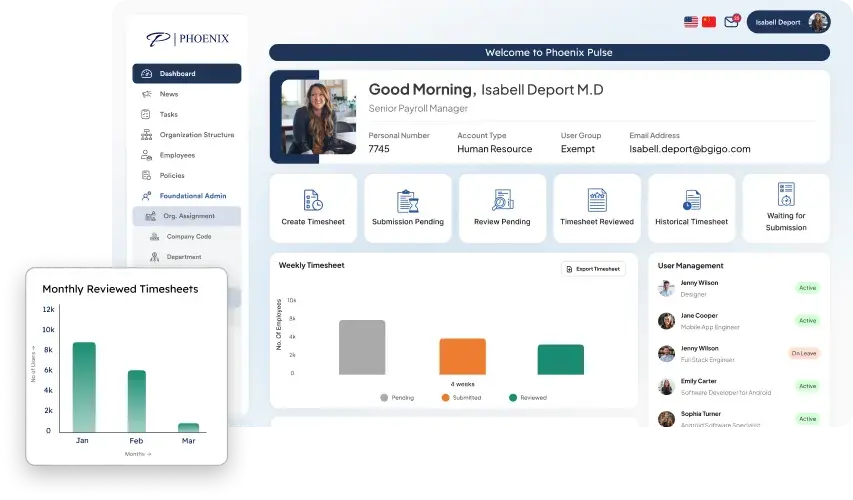Click the Feb bar in Monthly chart
Viewport: 853px width, 500px height.
[137, 401]
